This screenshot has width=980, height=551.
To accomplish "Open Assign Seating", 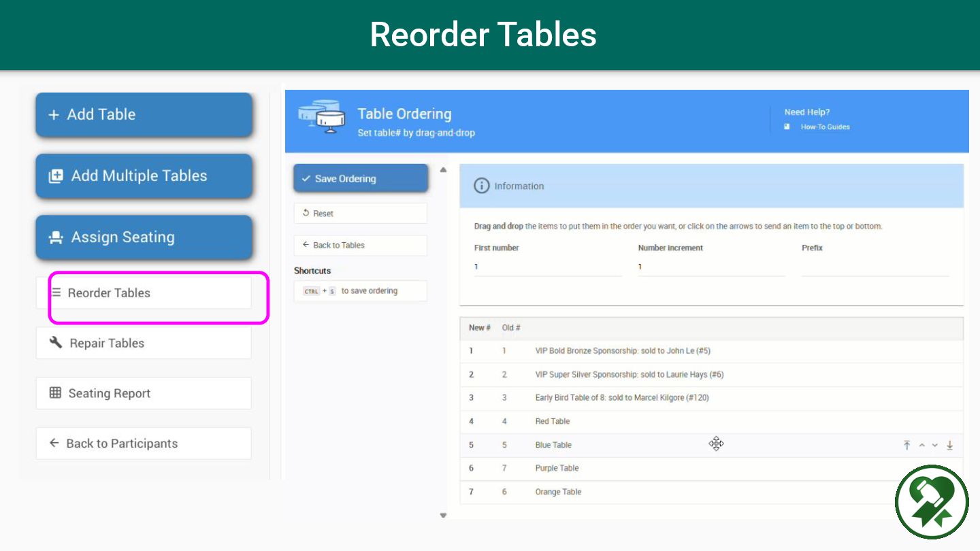I will (144, 237).
